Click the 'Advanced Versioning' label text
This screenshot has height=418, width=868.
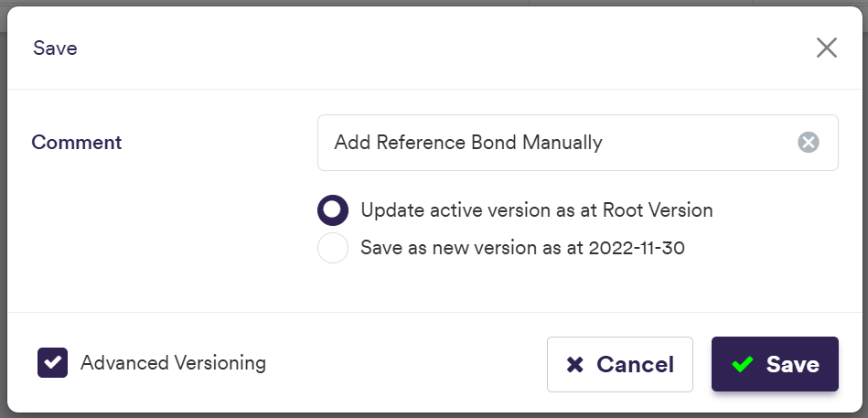click(x=173, y=363)
